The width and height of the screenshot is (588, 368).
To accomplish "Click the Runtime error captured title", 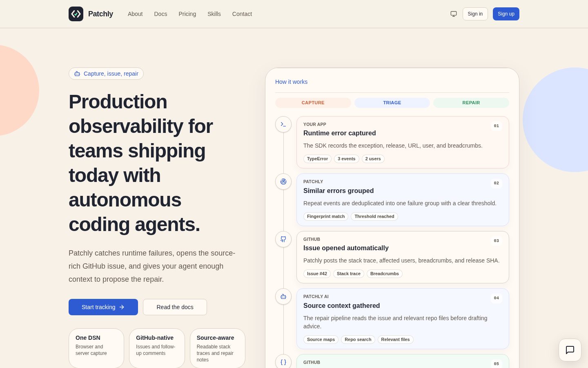I will (339, 133).
